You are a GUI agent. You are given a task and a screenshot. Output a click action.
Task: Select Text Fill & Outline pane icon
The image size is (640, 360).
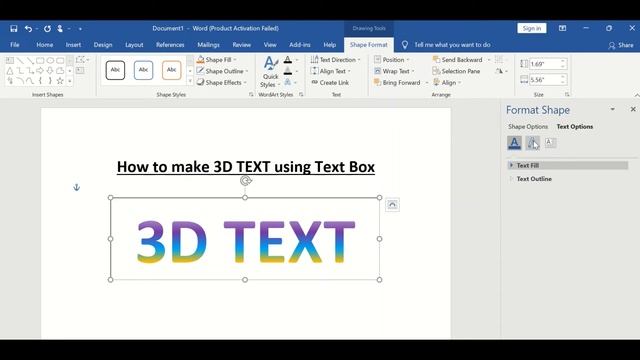514,143
